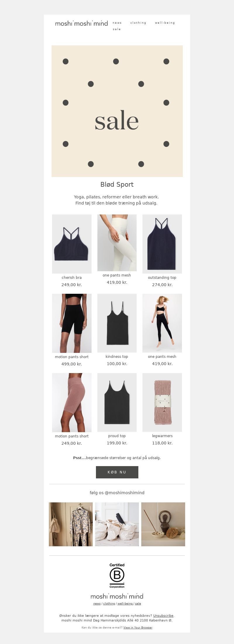
Task: Click the Certified B Corporation logo
Action: coord(117,576)
